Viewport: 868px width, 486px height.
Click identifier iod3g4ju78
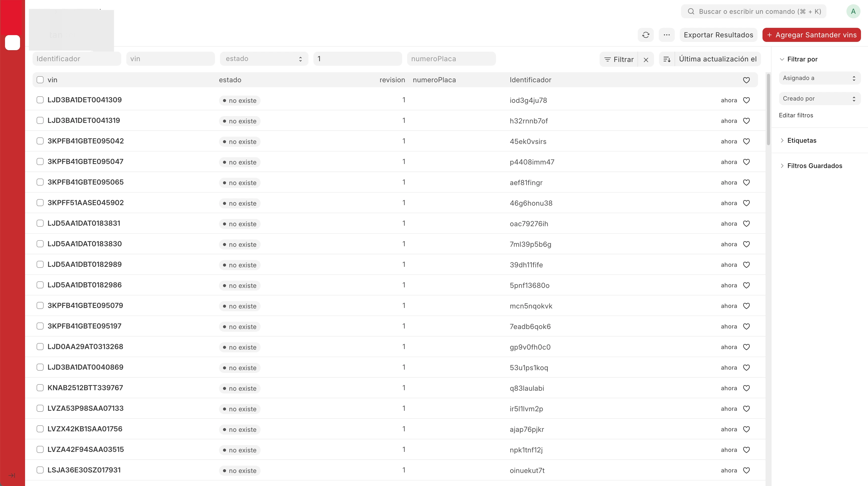[x=528, y=101]
